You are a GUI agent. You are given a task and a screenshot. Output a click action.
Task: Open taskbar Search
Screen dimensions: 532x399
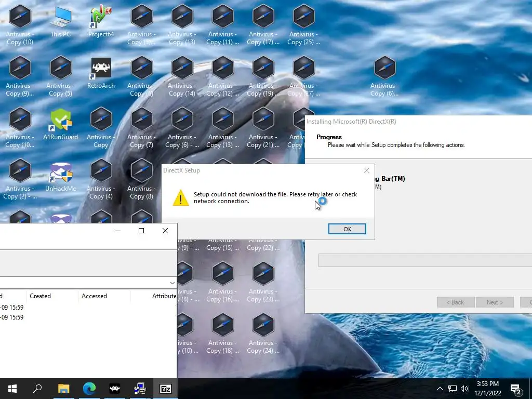pyautogui.click(x=37, y=389)
